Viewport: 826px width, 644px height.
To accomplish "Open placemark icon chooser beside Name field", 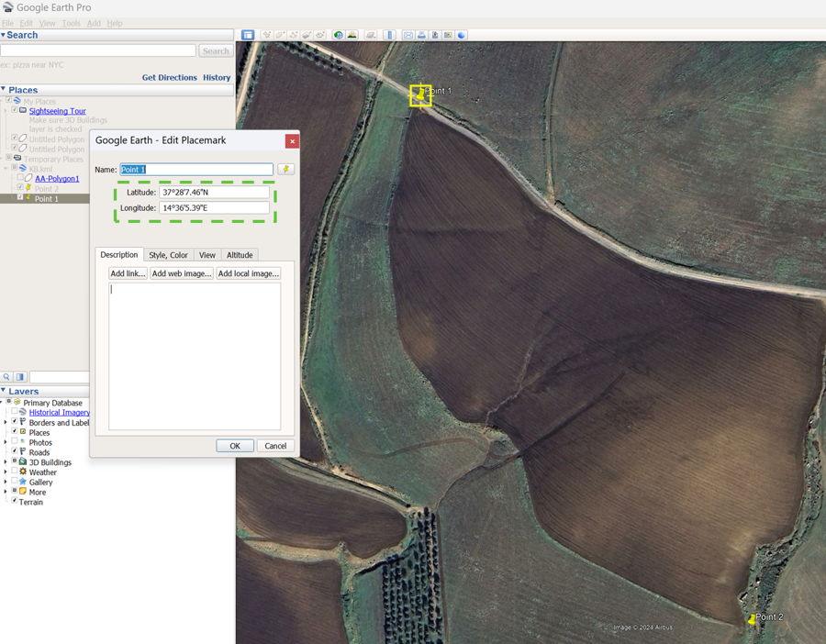I will click(x=285, y=170).
